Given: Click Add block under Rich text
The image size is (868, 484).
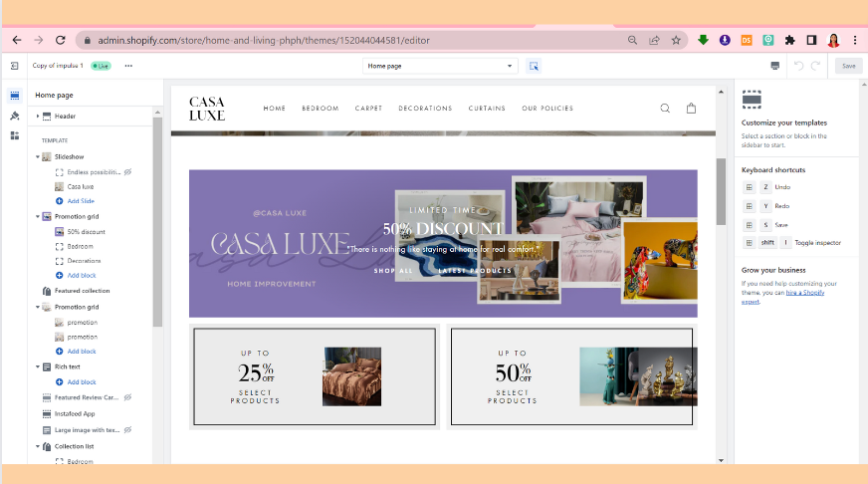Looking at the screenshot, I should 76,382.
